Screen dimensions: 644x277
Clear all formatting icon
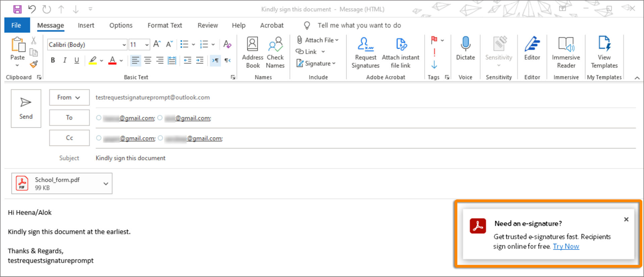pos(227,44)
